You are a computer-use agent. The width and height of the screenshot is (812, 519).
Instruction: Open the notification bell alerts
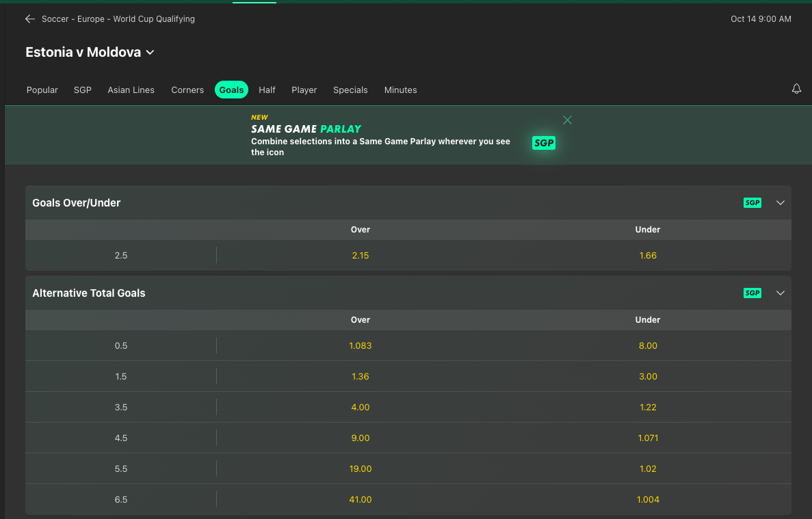tap(796, 90)
